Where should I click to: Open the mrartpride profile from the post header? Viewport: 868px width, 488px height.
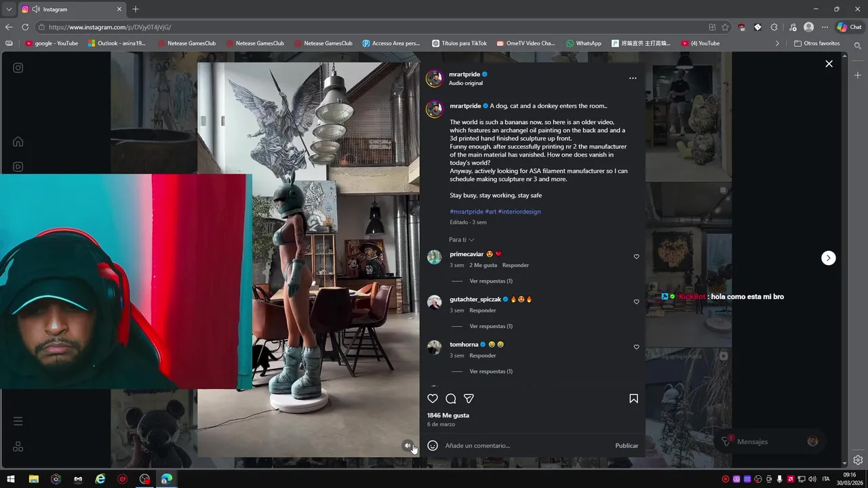pyautogui.click(x=465, y=74)
